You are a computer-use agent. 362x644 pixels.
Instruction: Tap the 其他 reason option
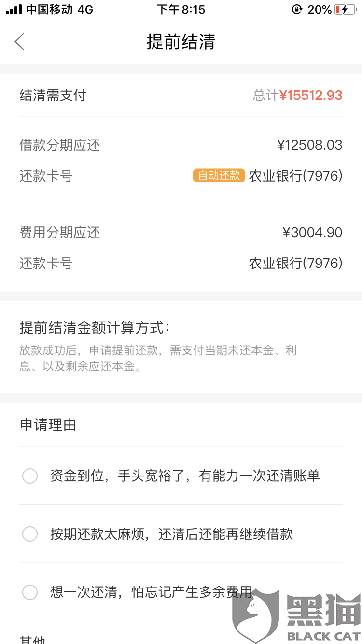coord(32,638)
